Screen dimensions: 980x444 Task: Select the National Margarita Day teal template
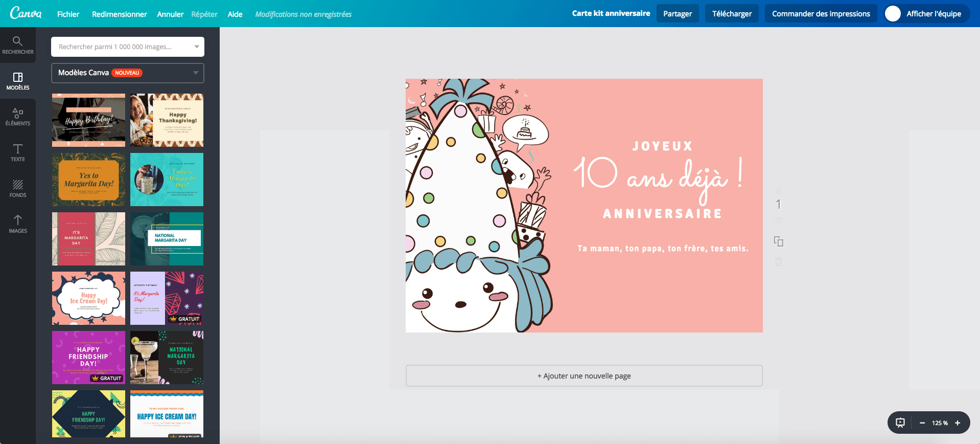(167, 239)
